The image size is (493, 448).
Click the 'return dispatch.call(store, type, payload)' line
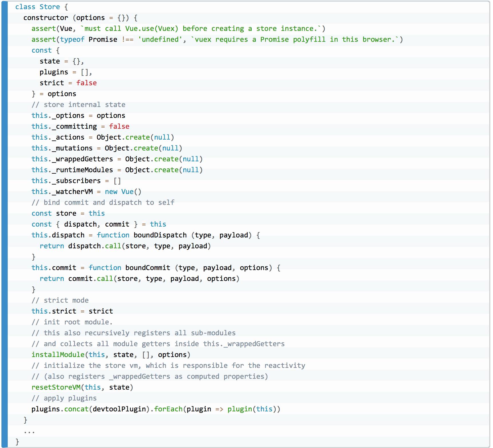tap(125, 246)
